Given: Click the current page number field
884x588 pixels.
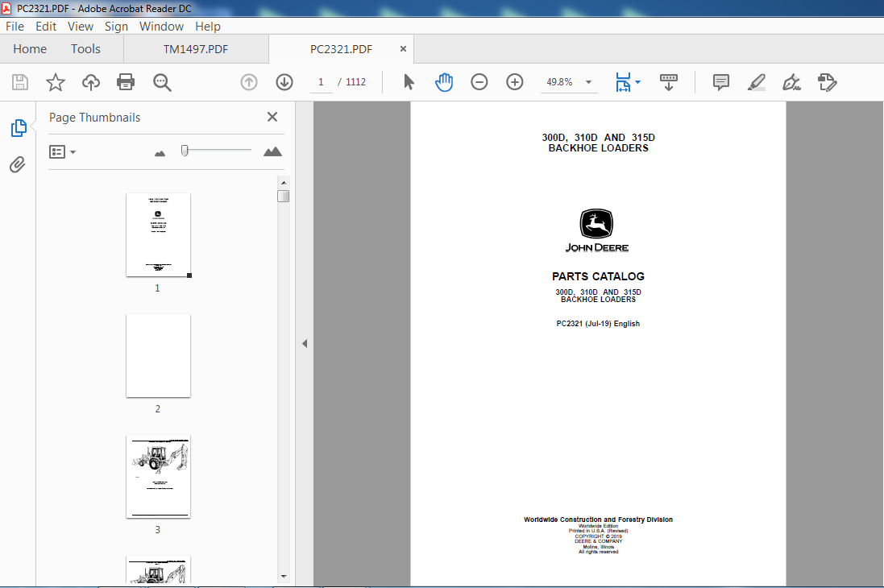Looking at the screenshot, I should (x=321, y=82).
